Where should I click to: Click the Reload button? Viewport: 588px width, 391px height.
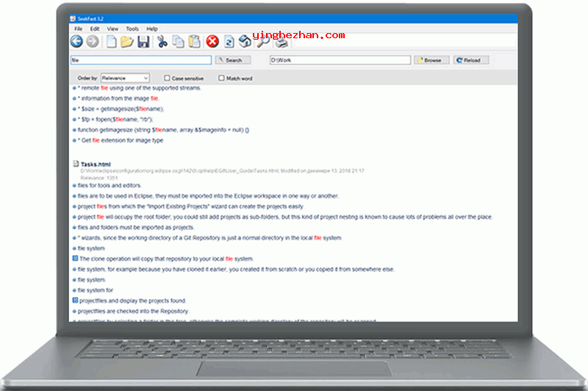coord(471,60)
